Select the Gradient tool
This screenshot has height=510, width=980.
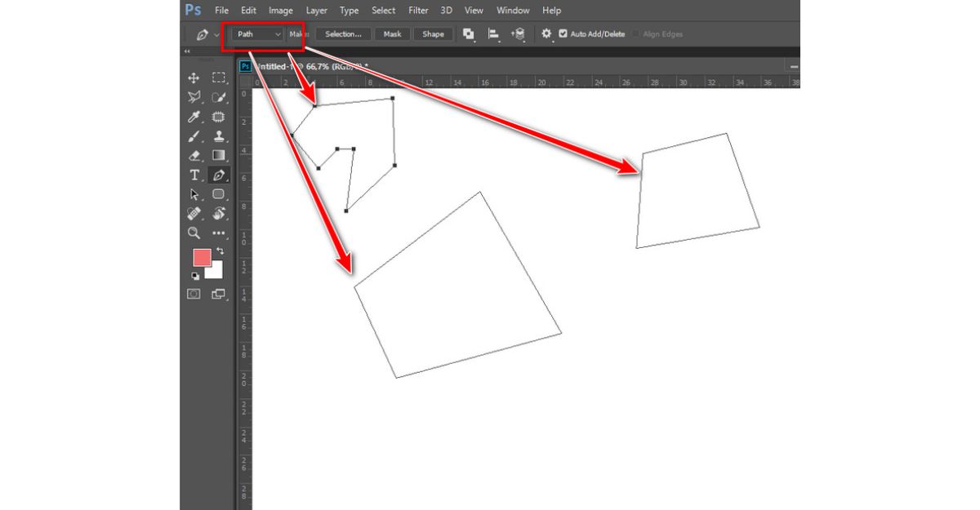tap(219, 155)
